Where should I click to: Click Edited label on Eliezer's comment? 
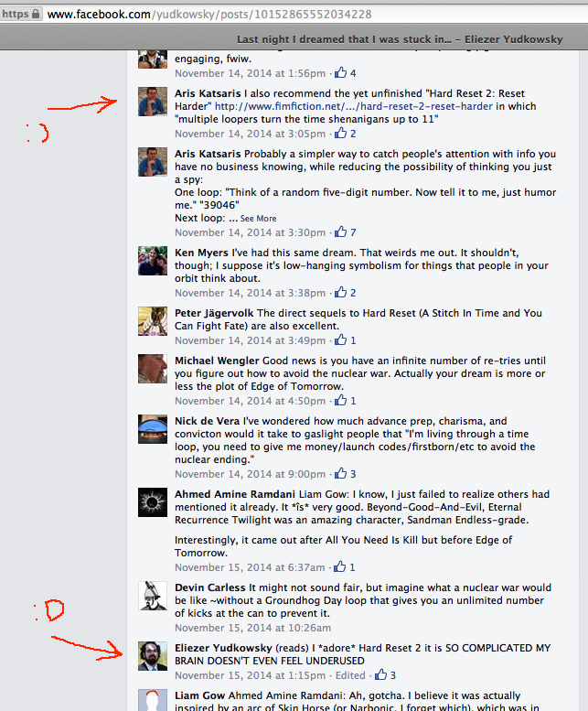(350, 675)
